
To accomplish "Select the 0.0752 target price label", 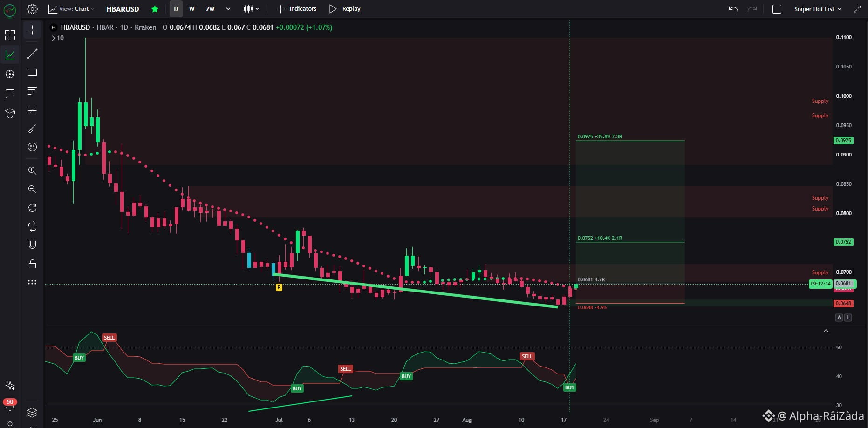I will pos(843,242).
